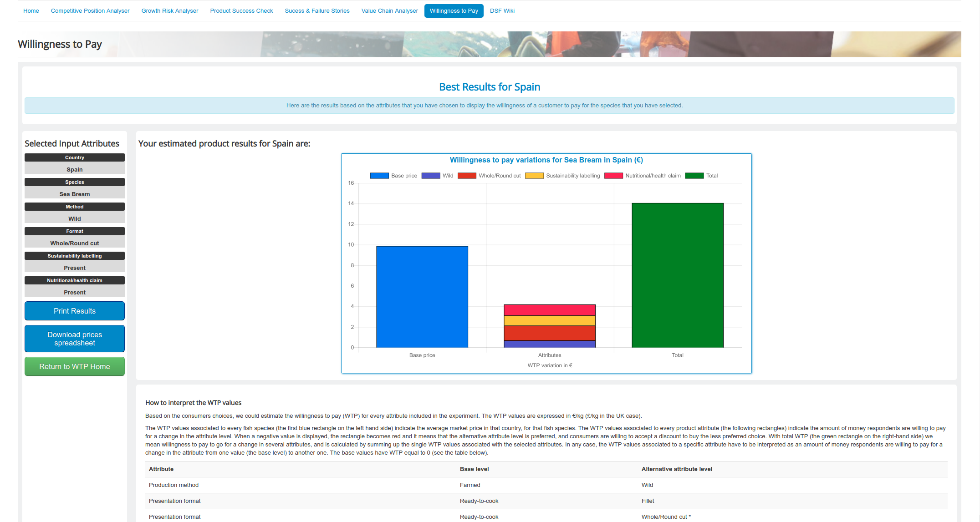The height and width of the screenshot is (522, 980).
Task: Select the active Willingness to Pay tab
Action: (454, 11)
